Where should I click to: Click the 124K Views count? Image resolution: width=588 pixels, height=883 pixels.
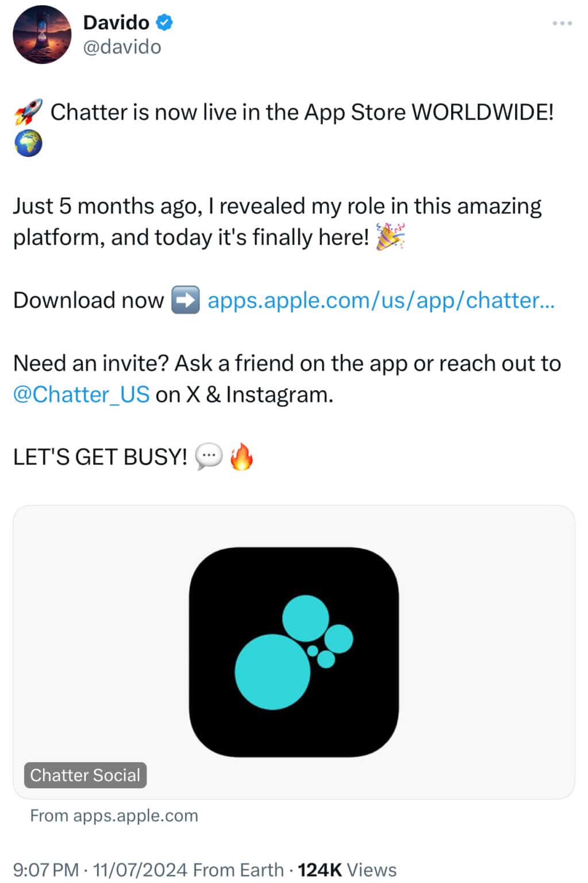(x=347, y=869)
